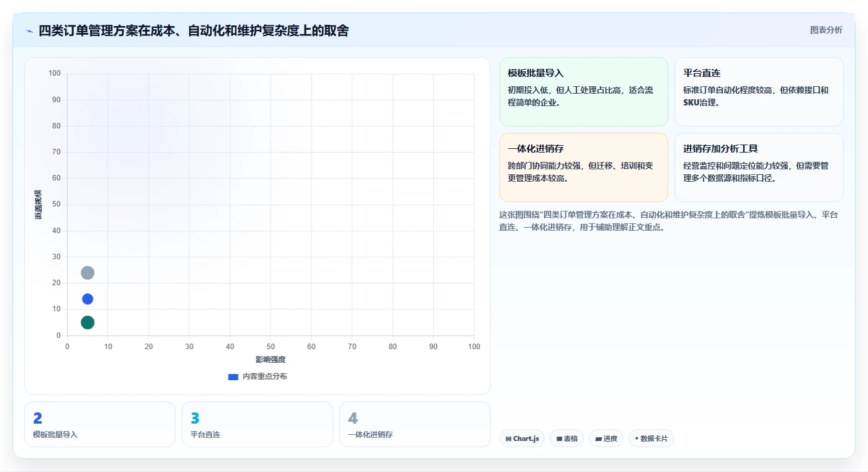Click the text 初期投入低 in the first card
This screenshot has width=868, height=472.
[529, 90]
